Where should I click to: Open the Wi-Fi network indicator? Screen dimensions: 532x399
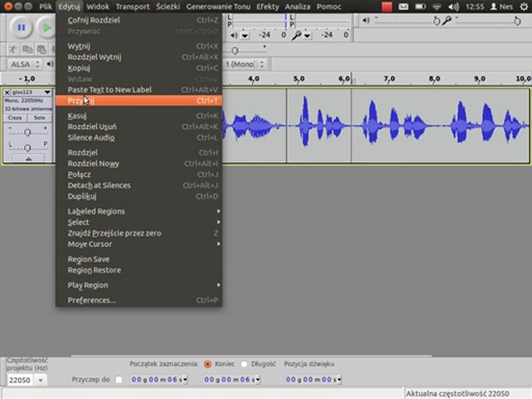[437, 7]
